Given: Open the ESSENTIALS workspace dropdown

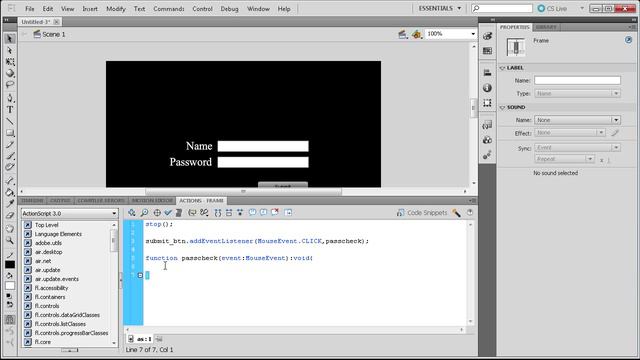Looking at the screenshot, I should [x=440, y=9].
